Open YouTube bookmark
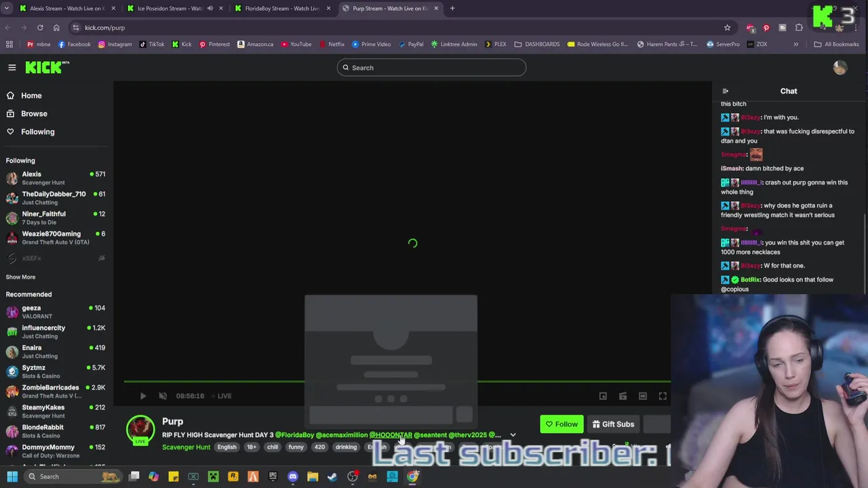 point(296,44)
